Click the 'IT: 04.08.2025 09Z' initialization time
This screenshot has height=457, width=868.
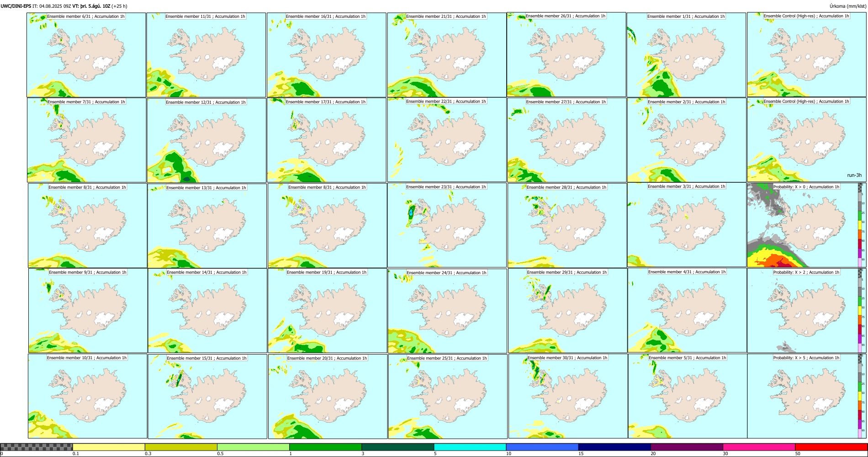(52, 6)
